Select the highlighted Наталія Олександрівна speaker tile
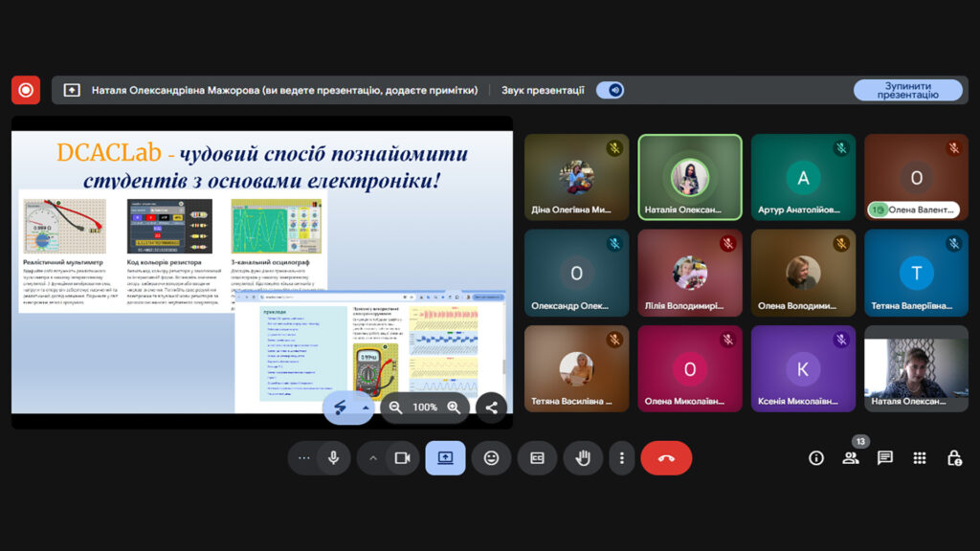The width and height of the screenshot is (980, 551). pyautogui.click(x=690, y=177)
